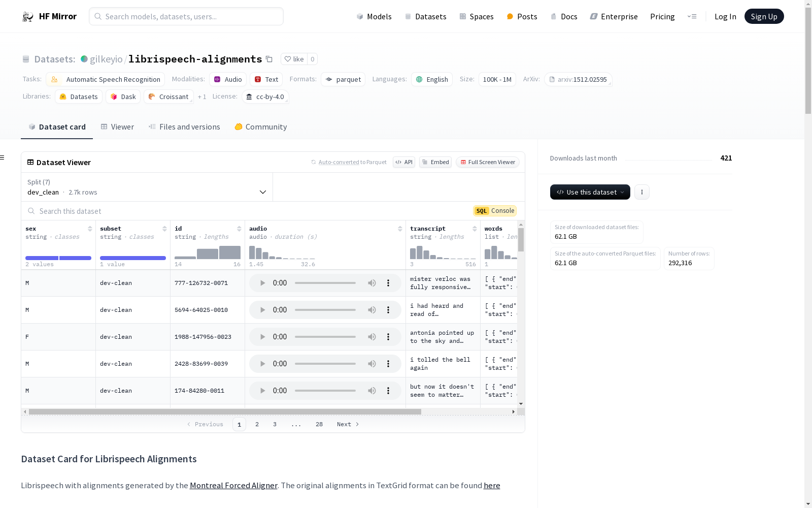This screenshot has width=812, height=508.
Task: Switch to the Files and versions tab
Action: [184, 127]
